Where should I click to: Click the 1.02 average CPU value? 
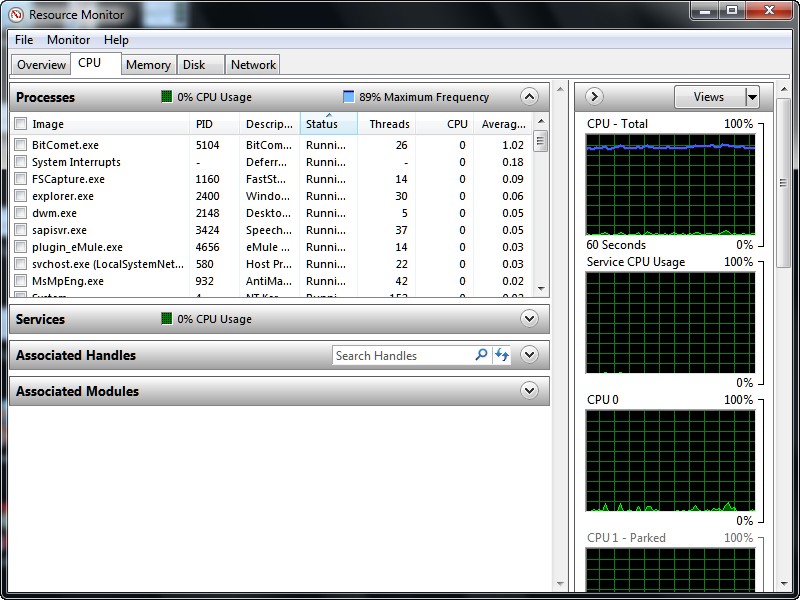click(x=513, y=145)
